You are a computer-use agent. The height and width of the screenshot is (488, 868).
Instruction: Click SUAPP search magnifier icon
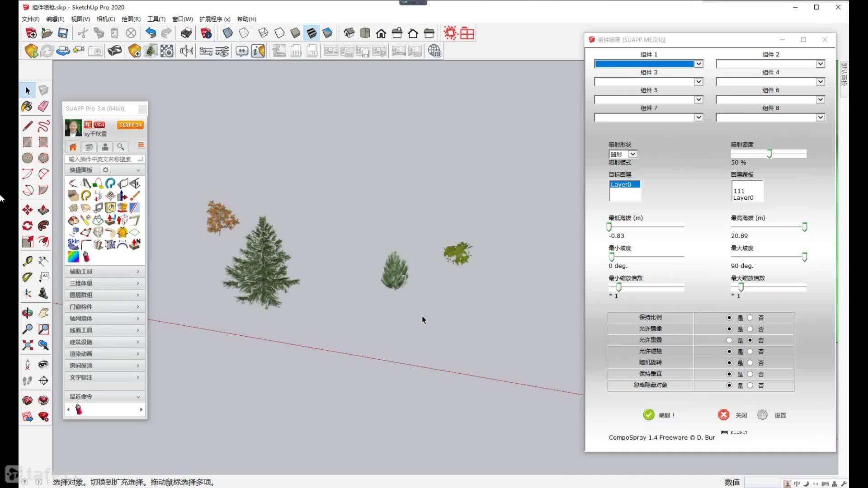tap(121, 147)
